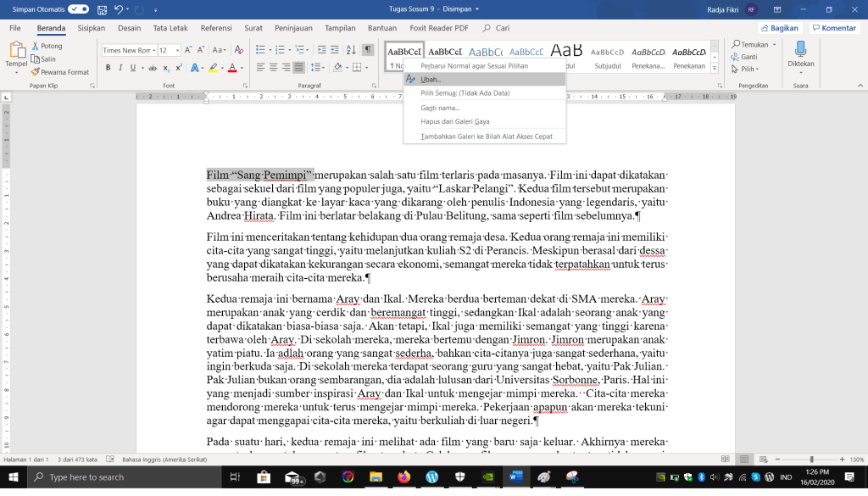This screenshot has width=868, height=496.
Task: Toggle paragraph marks display
Action: [368, 50]
